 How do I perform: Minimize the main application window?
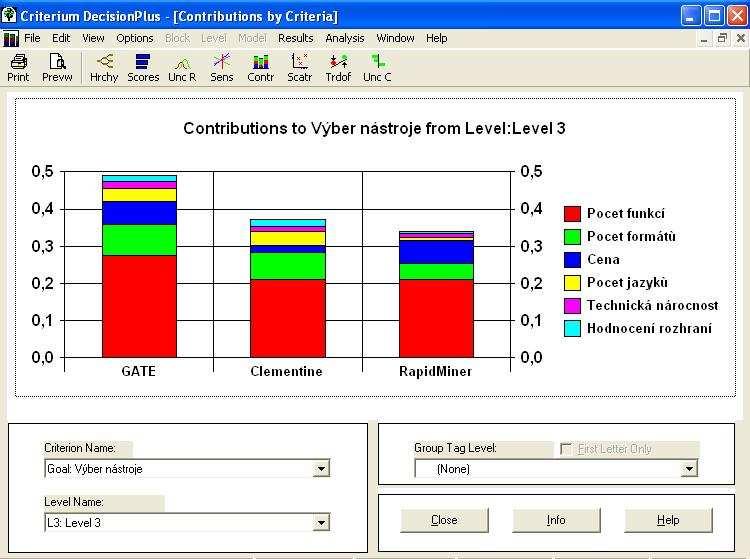tap(690, 16)
